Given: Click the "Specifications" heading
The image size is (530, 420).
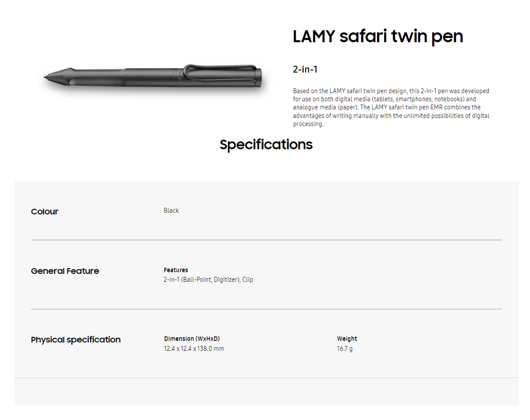Looking at the screenshot, I should (266, 144).
